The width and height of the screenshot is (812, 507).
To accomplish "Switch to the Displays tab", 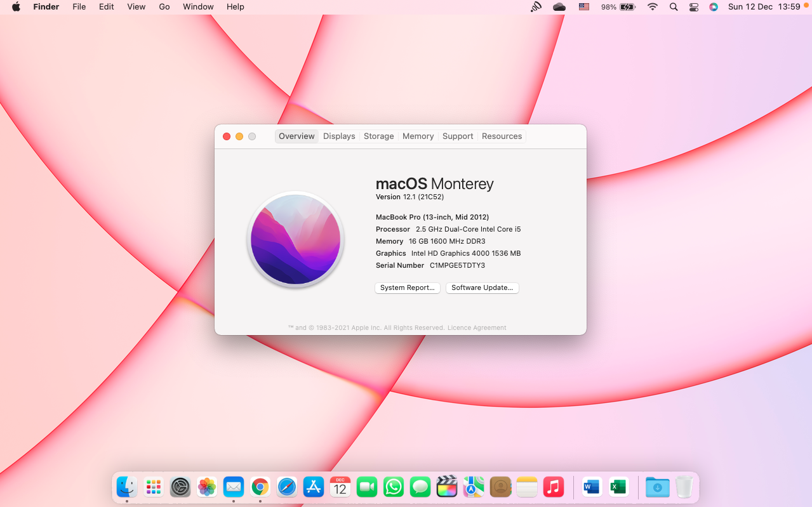I will 339,136.
